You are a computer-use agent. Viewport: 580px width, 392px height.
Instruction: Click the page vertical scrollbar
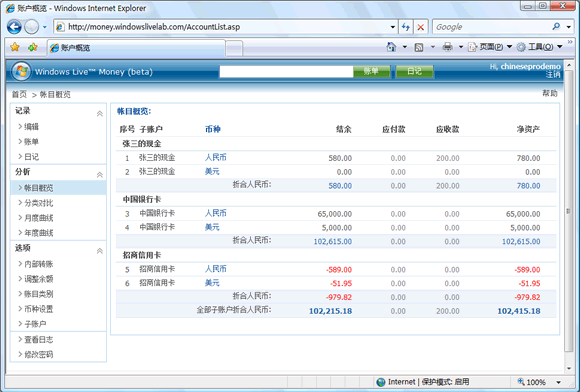pos(569,211)
